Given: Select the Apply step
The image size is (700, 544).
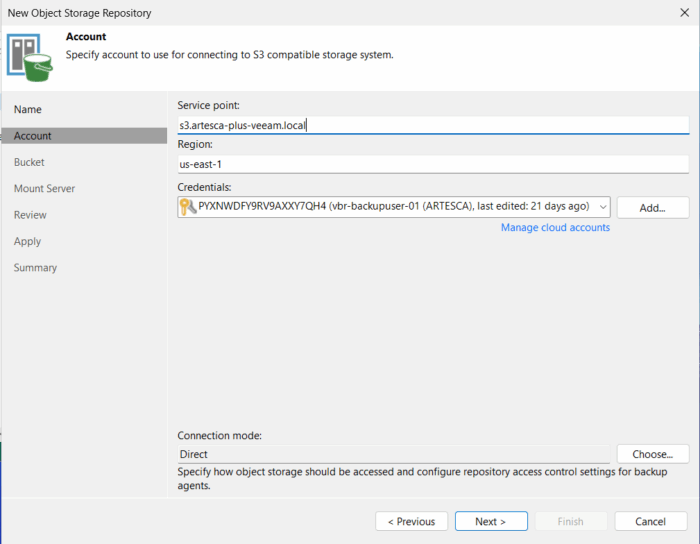Looking at the screenshot, I should point(27,241).
